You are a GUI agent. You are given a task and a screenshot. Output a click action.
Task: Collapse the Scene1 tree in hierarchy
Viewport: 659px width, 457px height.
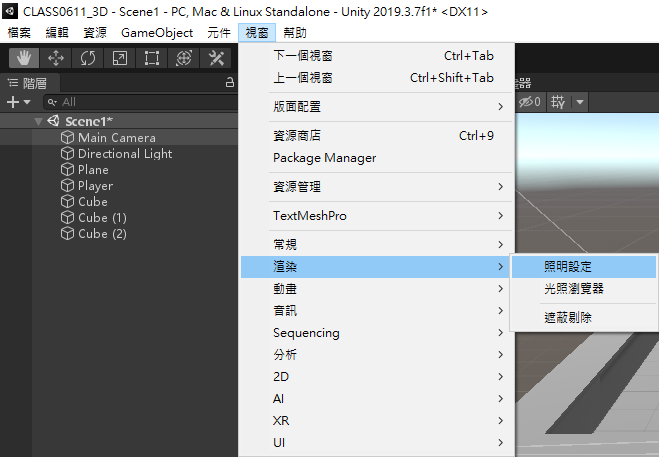pos(38,121)
